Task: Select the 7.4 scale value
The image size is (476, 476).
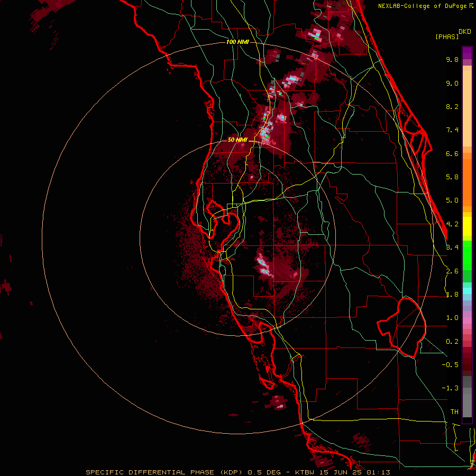Action: tap(452, 130)
